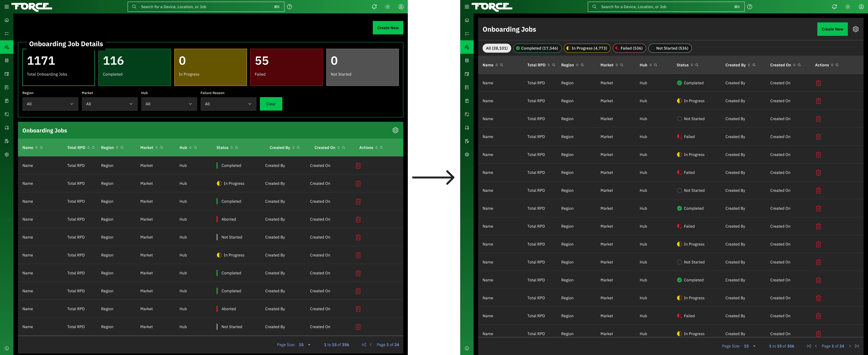Image resolution: width=868 pixels, height=355 pixels.
Task: Sort by Status in green table header
Action: (231, 148)
